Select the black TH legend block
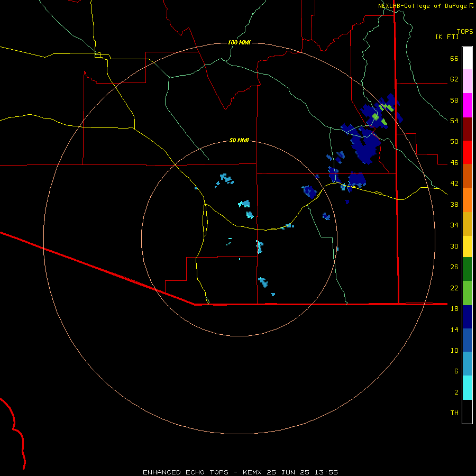Viewport: 476px width, 476px height. pyautogui.click(x=467, y=411)
